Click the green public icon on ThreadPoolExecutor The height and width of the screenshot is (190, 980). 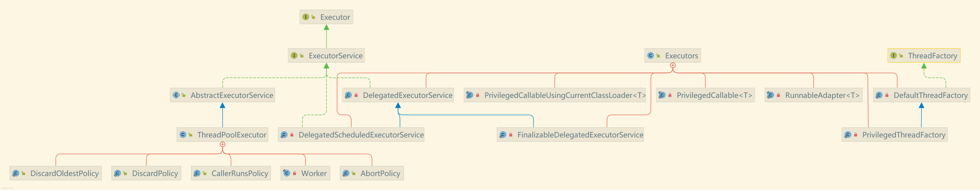(190, 135)
